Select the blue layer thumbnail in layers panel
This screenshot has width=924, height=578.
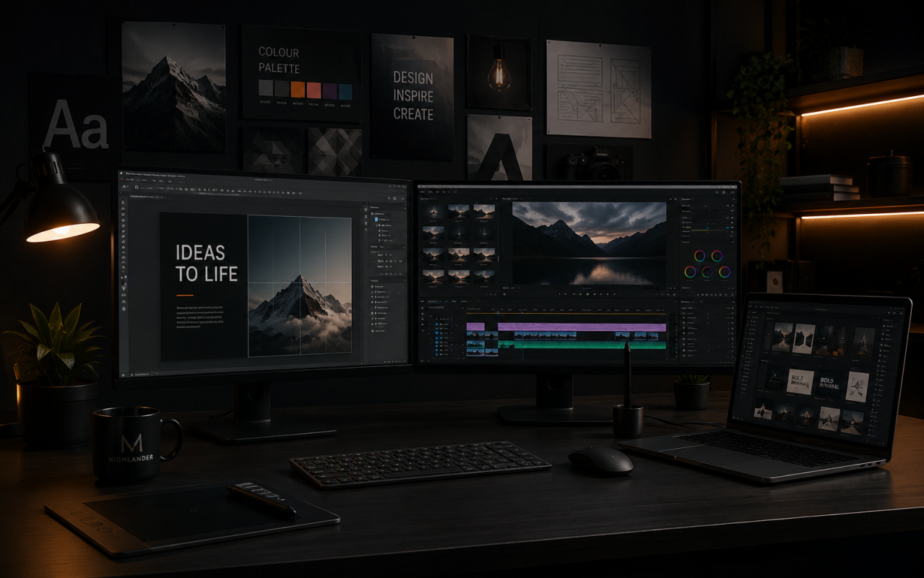coord(376,220)
